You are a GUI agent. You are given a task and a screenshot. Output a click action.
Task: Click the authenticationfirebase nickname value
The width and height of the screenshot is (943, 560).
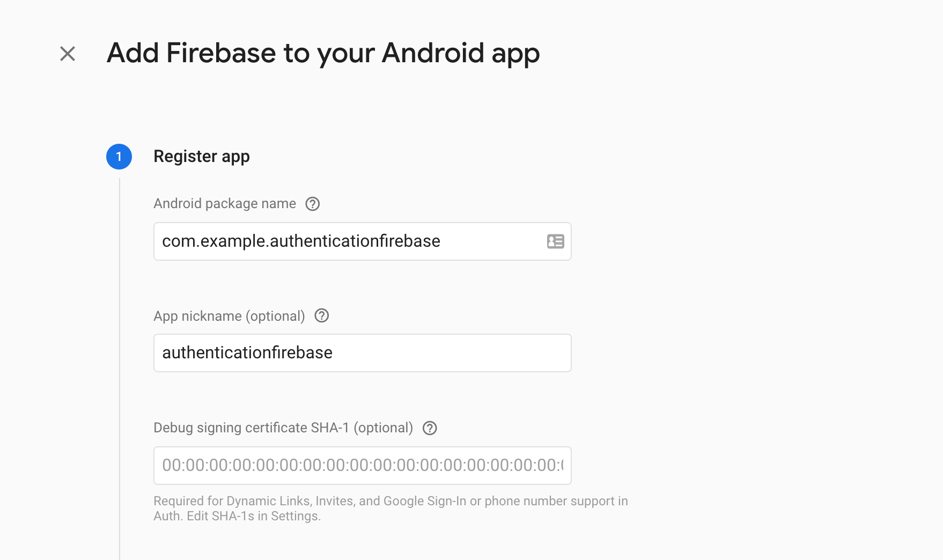pos(247,352)
